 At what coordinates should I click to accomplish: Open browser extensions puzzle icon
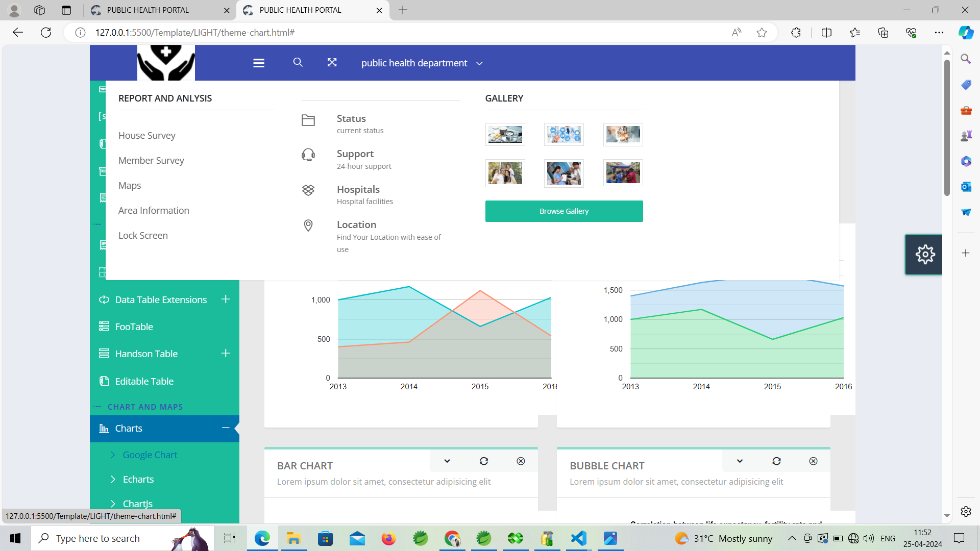pos(796,32)
